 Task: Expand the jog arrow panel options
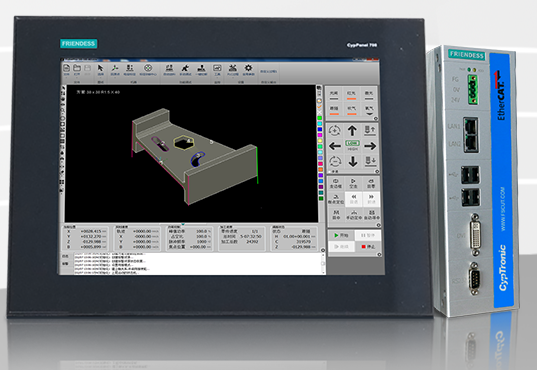tap(377, 171)
